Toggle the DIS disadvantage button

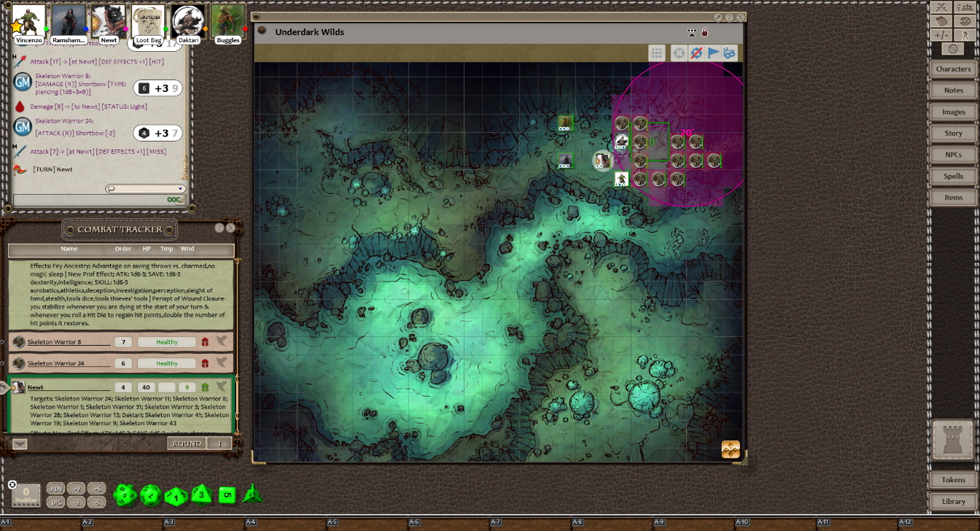point(55,503)
